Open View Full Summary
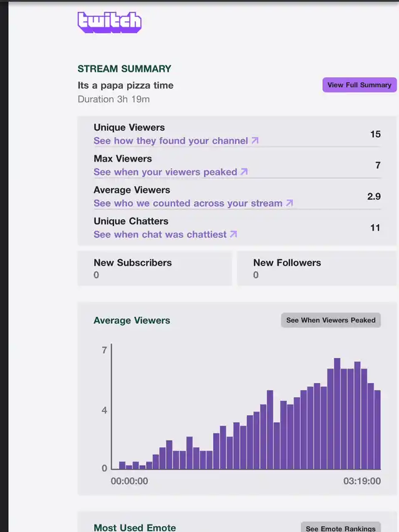The height and width of the screenshot is (532, 399). tap(359, 85)
